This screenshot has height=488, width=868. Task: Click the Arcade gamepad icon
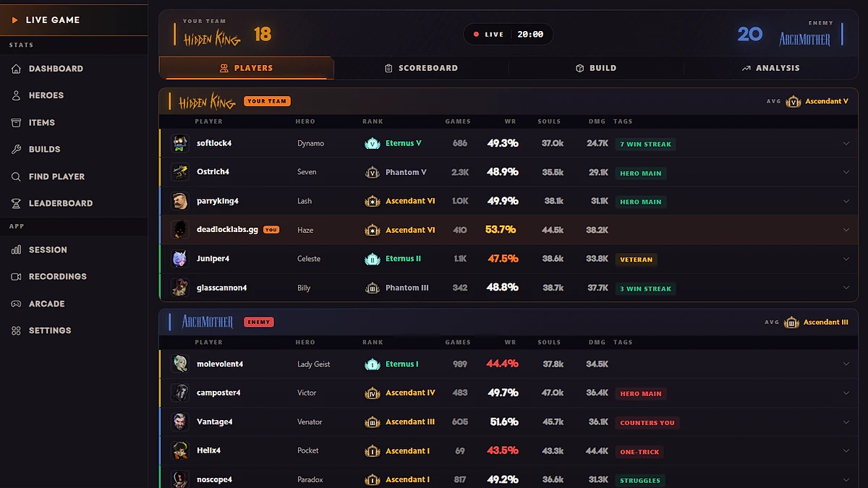16,304
